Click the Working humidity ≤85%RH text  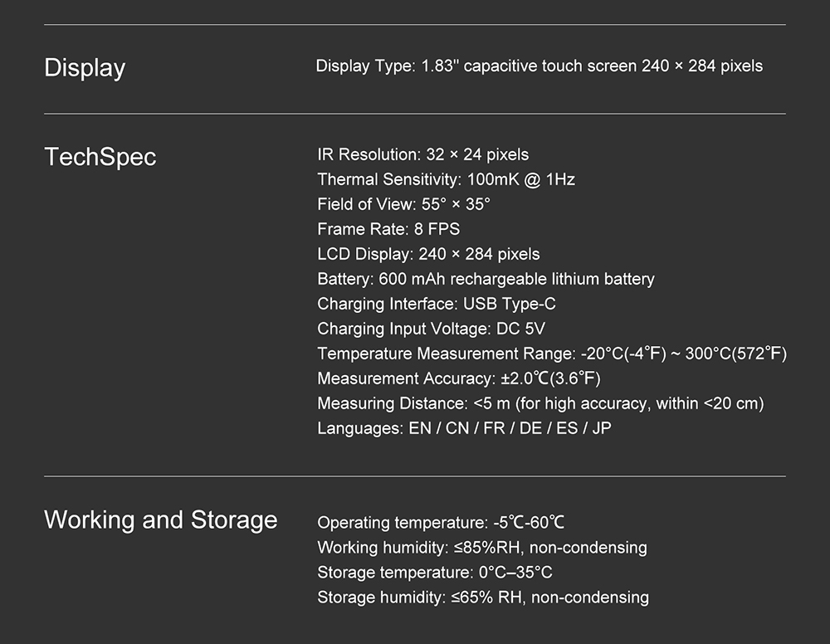(482, 548)
